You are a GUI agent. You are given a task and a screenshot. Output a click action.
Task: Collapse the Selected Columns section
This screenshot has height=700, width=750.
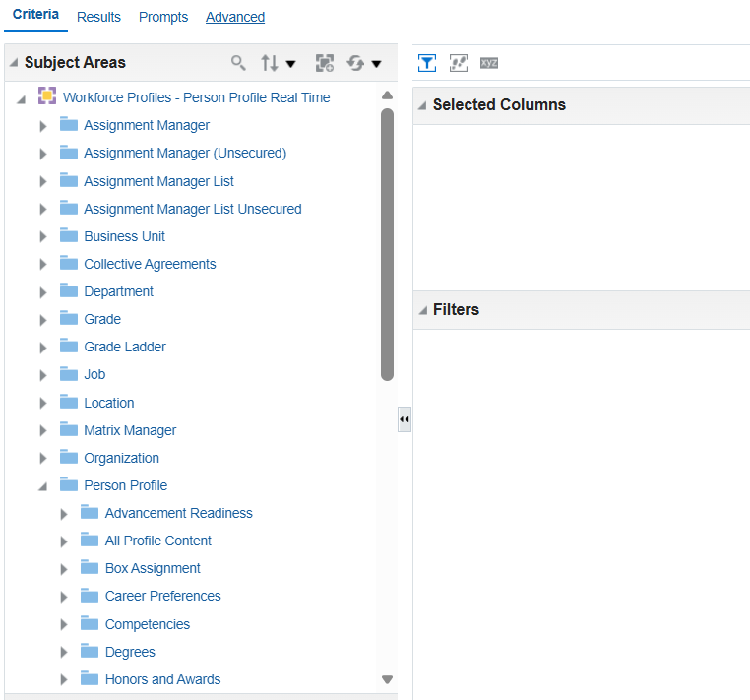[x=422, y=105]
